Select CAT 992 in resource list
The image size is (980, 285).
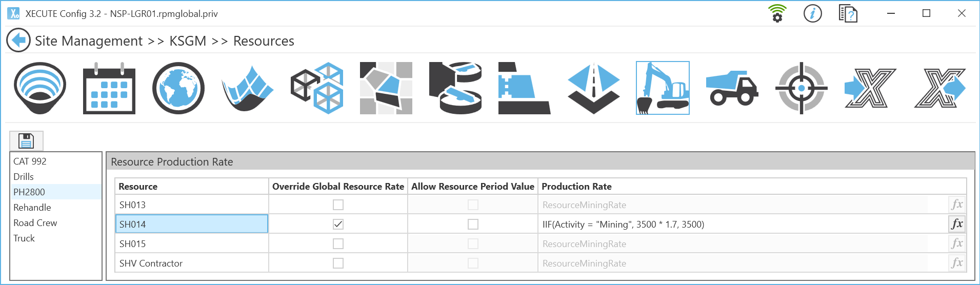pos(56,161)
